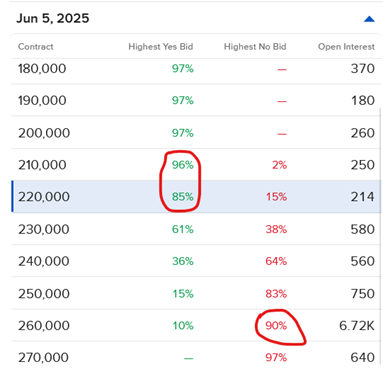This screenshot has height=369, width=383.
Task: Click the 97% yes bid for 200,000
Action: tap(183, 133)
